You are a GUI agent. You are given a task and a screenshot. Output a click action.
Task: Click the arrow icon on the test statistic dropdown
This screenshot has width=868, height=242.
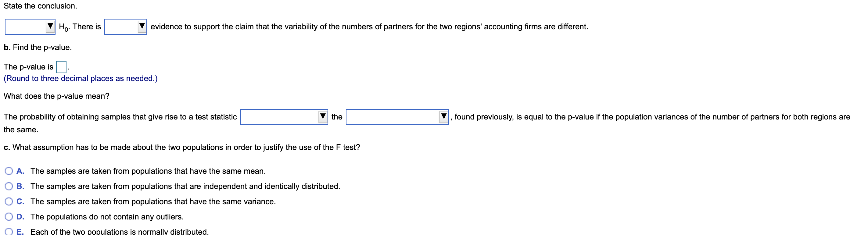point(322,117)
